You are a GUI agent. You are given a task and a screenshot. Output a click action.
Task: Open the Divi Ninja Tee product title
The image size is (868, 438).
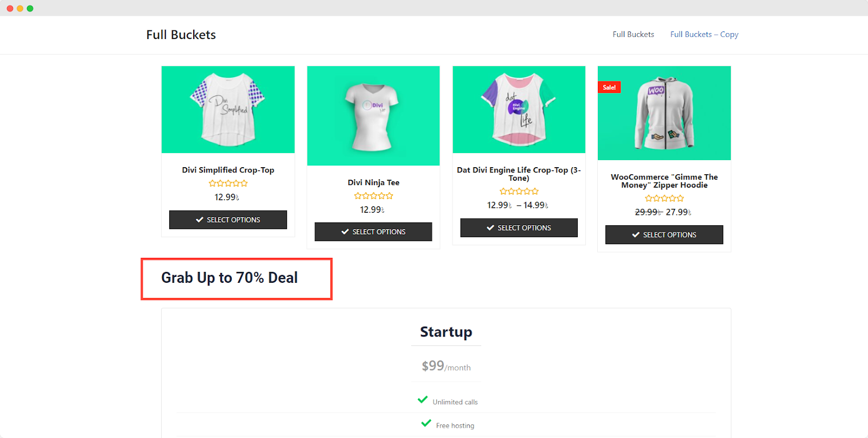373,182
